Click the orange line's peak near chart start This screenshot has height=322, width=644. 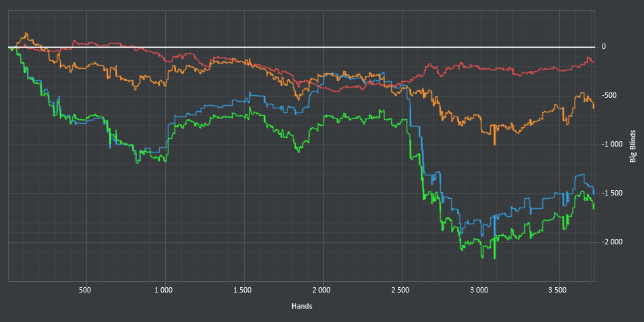tap(25, 33)
